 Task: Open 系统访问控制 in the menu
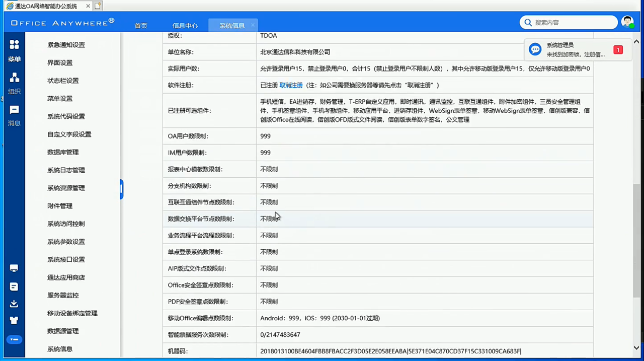pos(66,224)
